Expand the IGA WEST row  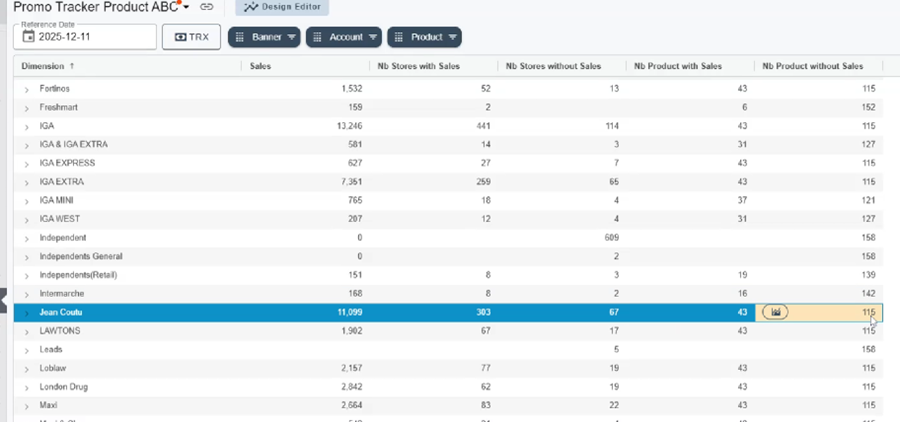(26, 220)
